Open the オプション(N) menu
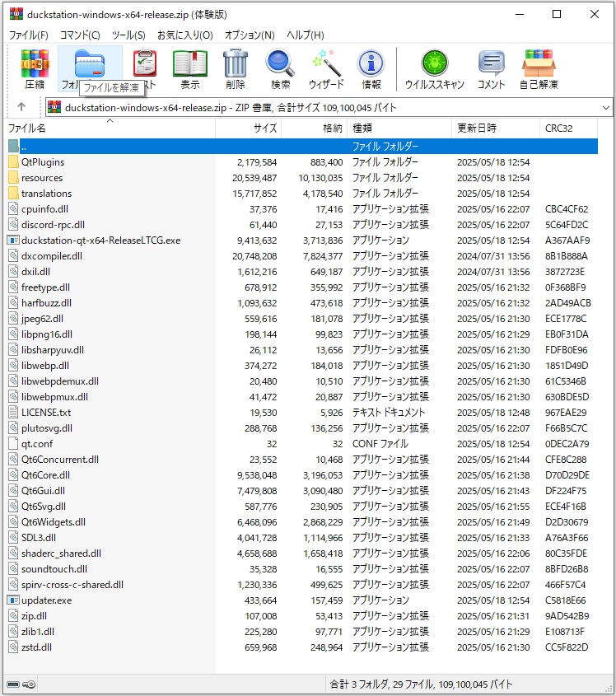Screen dimensions: 616x696 pyautogui.click(x=250, y=35)
